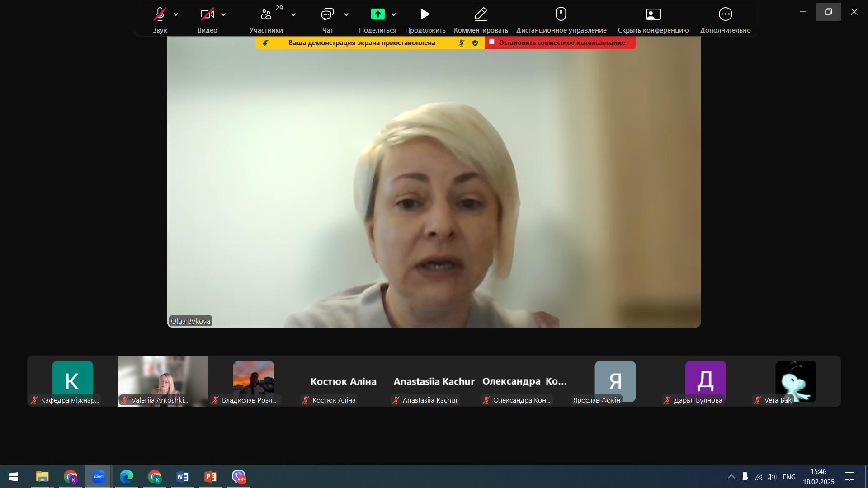Image resolution: width=868 pixels, height=488 pixels.
Task: Open share options arrow next to Поделиться
Action: [x=394, y=15]
